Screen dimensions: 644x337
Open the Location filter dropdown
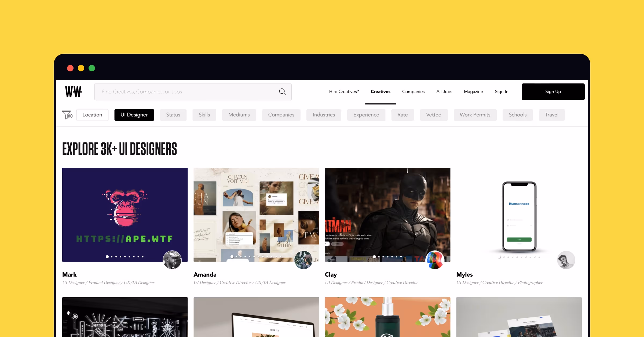click(92, 115)
